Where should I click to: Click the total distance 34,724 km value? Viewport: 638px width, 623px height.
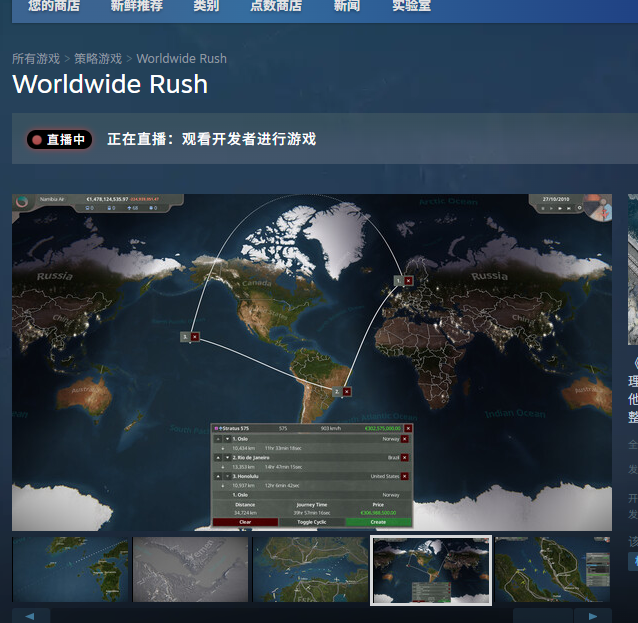[x=245, y=513]
